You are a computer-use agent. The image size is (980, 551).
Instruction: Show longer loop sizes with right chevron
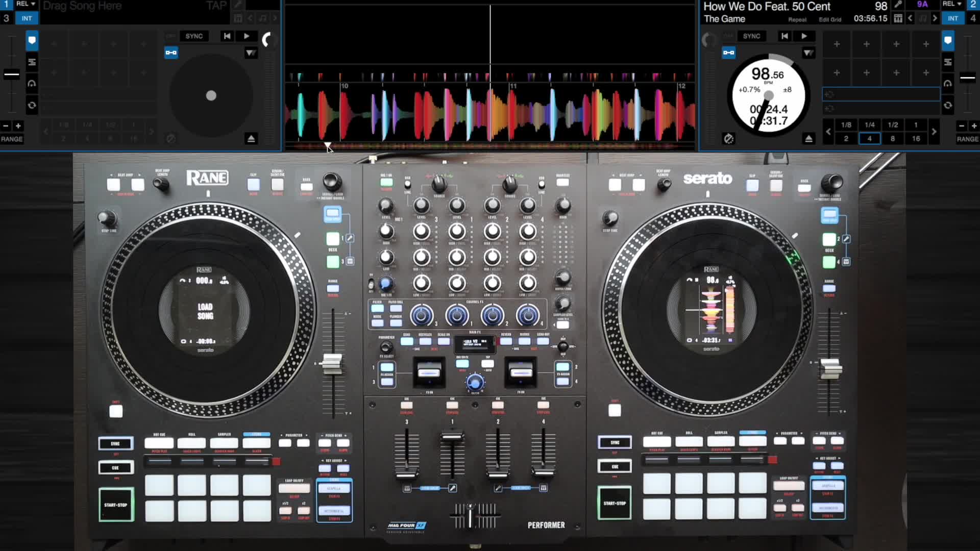click(934, 132)
